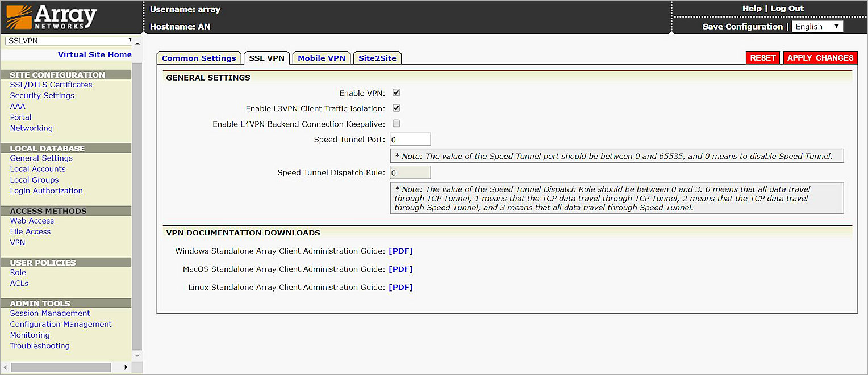This screenshot has height=375, width=868.
Task: Enable L4VPN Backend Connection Keepalive
Action: 396,124
